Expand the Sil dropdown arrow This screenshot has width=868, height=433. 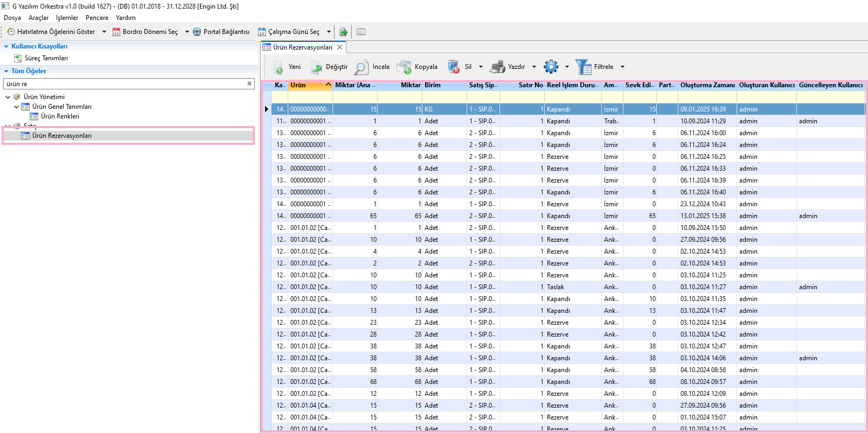click(481, 67)
